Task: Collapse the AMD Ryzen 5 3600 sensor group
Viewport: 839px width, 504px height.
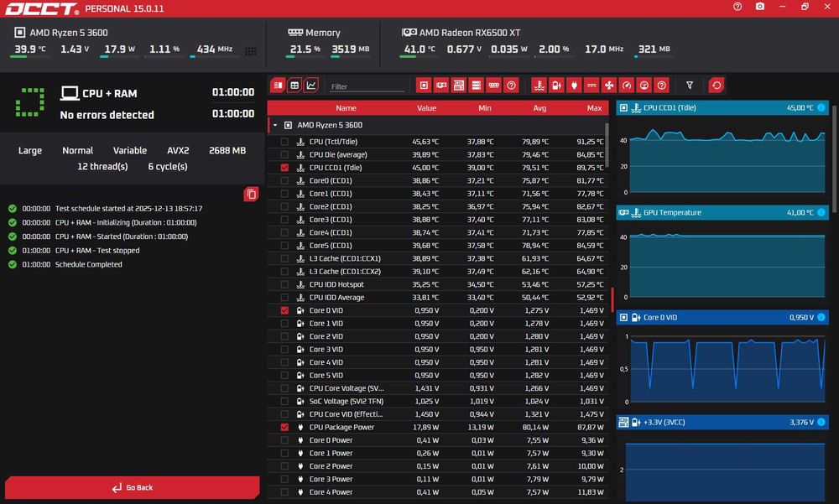Action: click(x=275, y=125)
